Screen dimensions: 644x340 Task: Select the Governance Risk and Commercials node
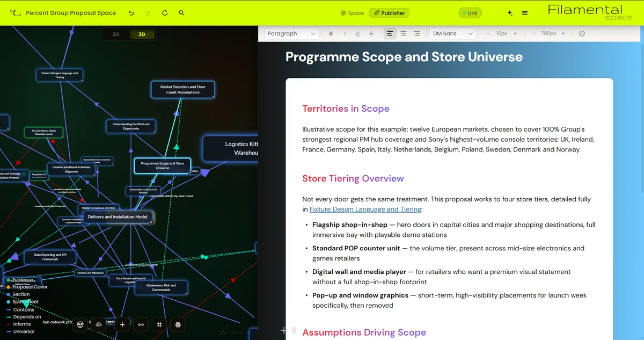[x=161, y=287]
